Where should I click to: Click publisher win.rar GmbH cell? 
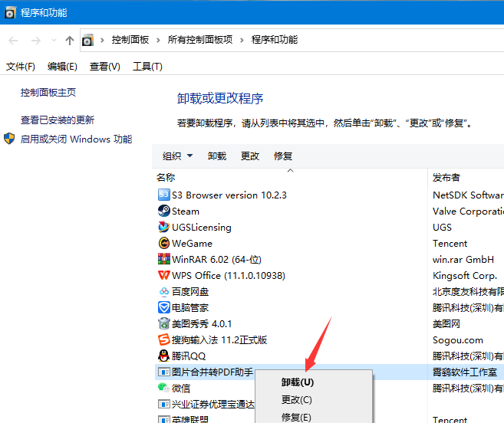coord(463,260)
